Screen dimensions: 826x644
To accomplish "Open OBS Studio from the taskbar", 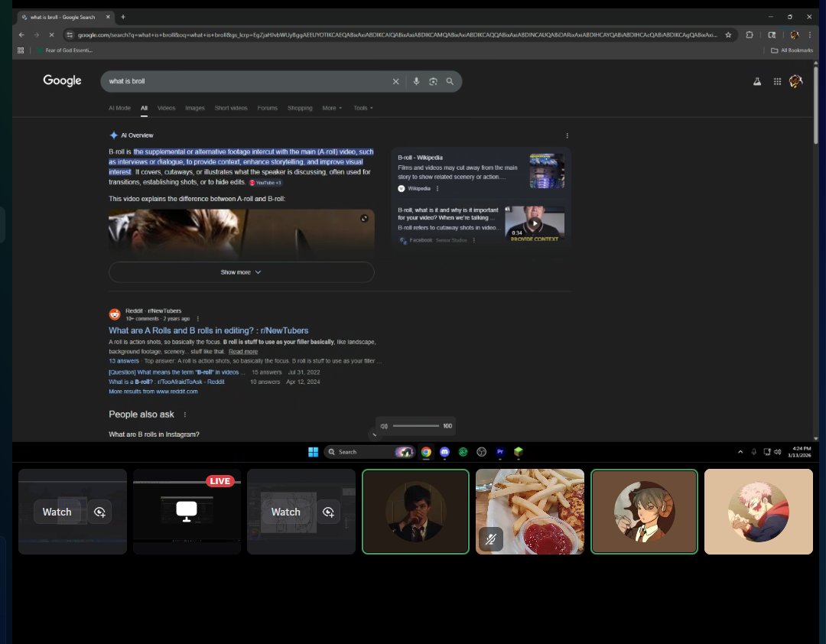I will [482, 452].
